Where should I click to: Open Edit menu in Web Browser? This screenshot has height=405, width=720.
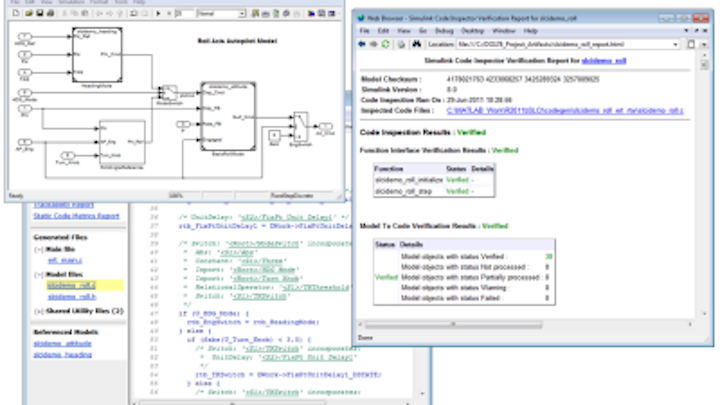coord(383,31)
